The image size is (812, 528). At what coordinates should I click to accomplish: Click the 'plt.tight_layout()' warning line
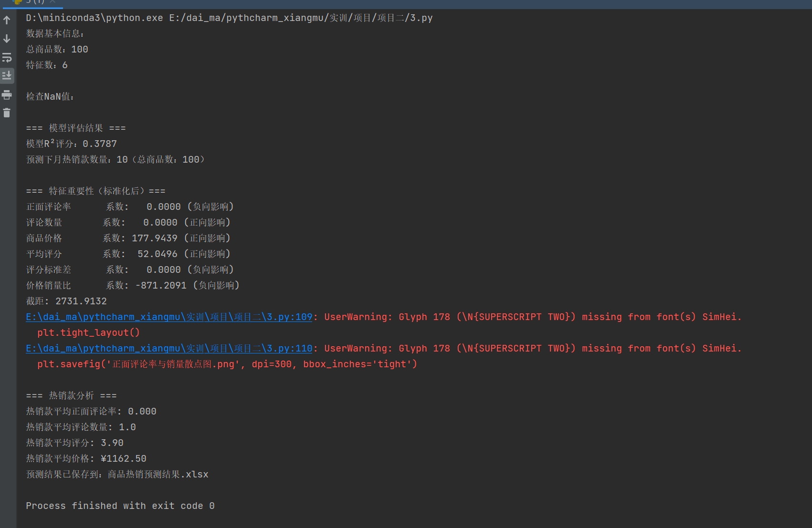[88, 332]
